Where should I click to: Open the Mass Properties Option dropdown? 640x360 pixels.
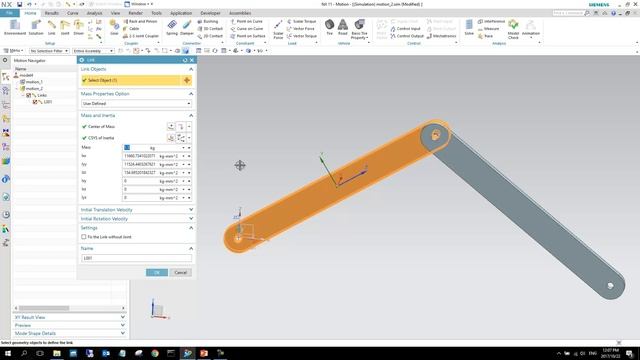point(136,104)
